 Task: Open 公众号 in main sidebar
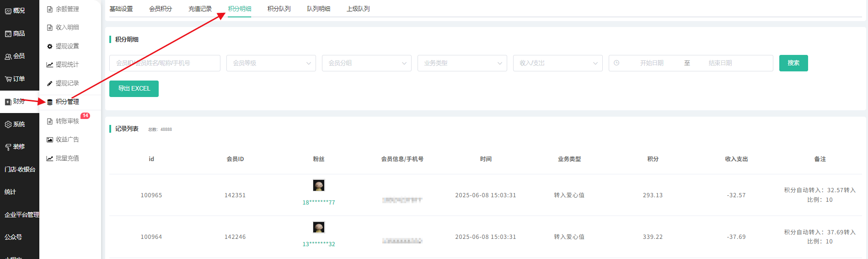click(x=13, y=237)
